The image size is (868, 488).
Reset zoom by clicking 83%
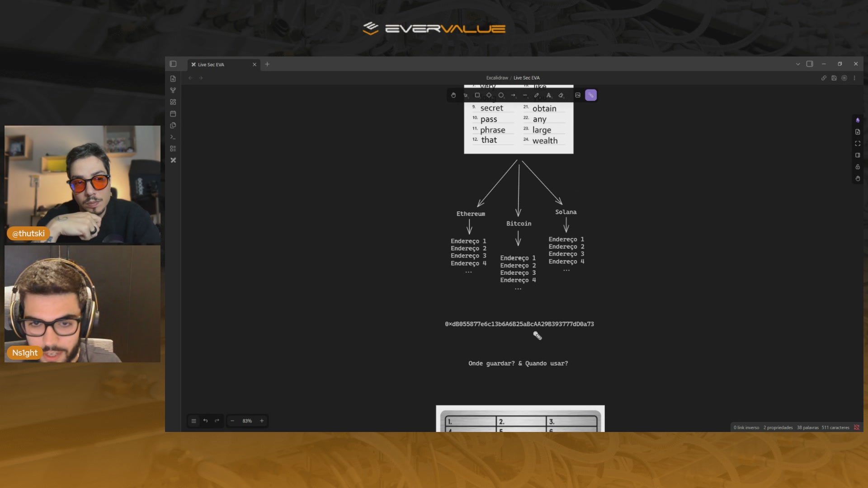click(x=247, y=421)
